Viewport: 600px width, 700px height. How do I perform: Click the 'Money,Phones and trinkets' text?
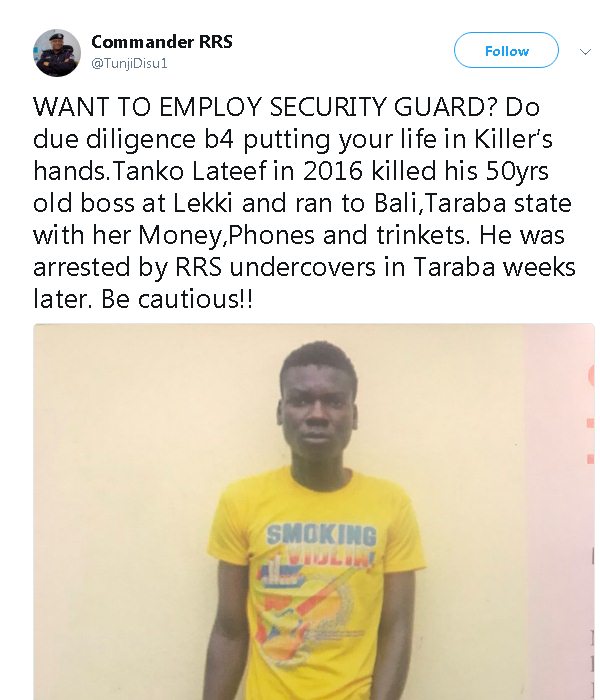pos(304,235)
